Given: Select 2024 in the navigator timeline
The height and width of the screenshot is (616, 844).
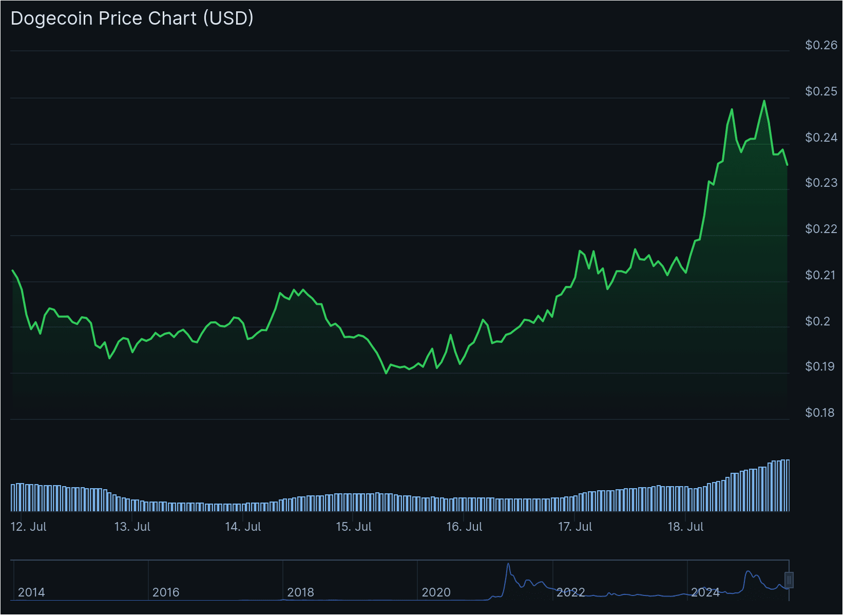Looking at the screenshot, I should 705,592.
